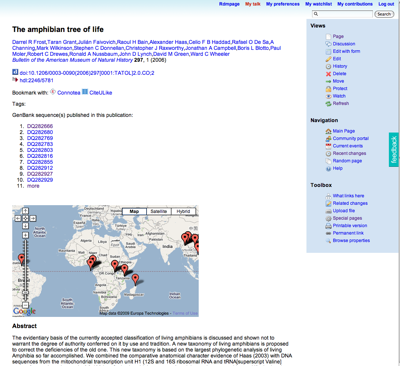Click the red Delete cross icon

pos(328,74)
